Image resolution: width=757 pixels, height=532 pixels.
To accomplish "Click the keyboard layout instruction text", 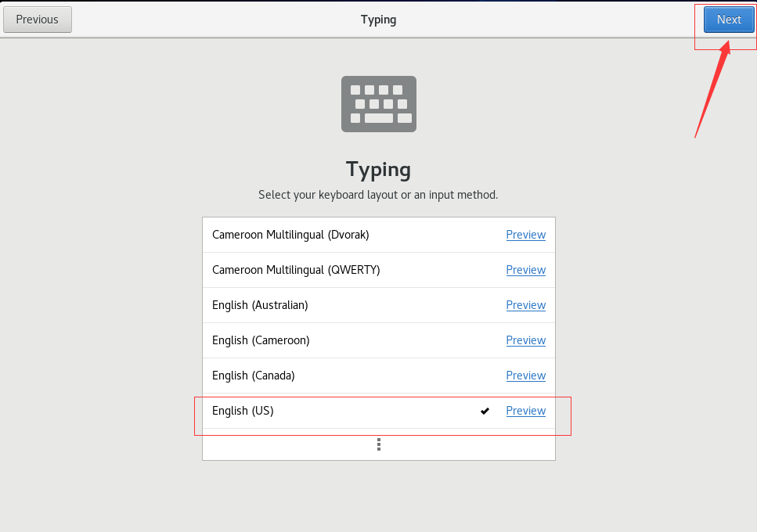I will click(378, 195).
